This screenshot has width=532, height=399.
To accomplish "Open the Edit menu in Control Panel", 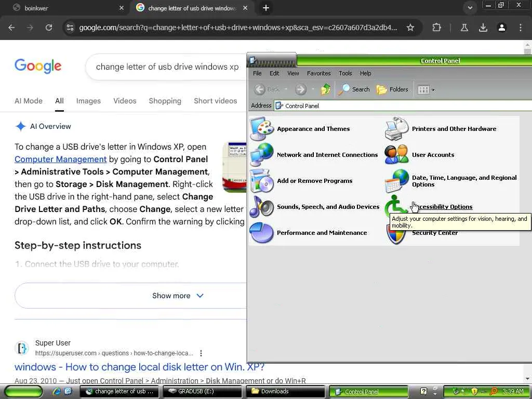I will tap(274, 73).
